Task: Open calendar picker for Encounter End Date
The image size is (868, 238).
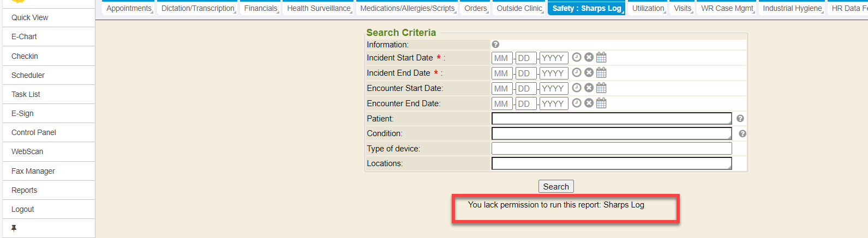Action: tap(601, 103)
